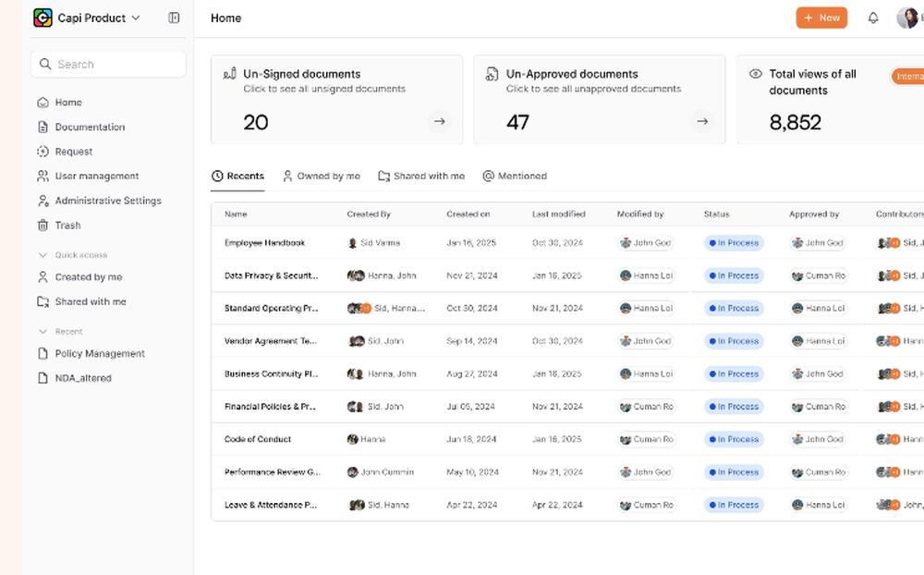924x575 pixels.
Task: Click the Un-Approved documents arrow button
Action: click(701, 120)
